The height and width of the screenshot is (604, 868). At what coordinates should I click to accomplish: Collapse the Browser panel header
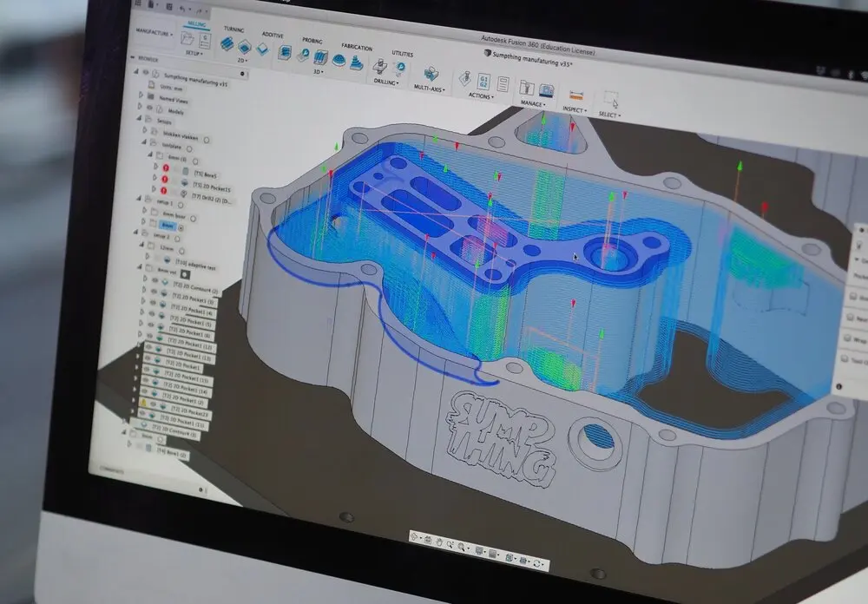(133, 57)
